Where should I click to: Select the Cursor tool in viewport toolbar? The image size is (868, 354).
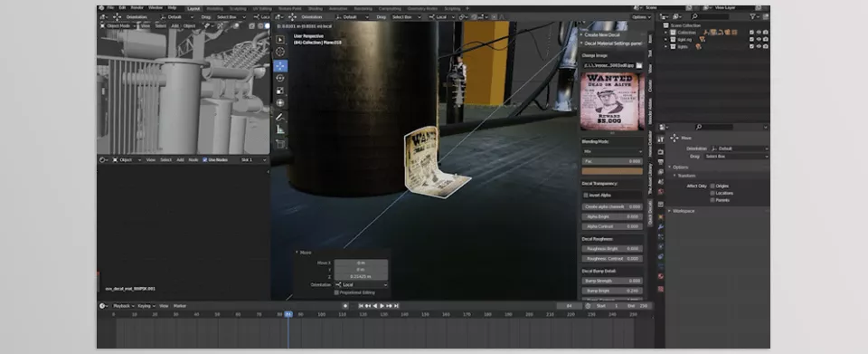click(280, 52)
